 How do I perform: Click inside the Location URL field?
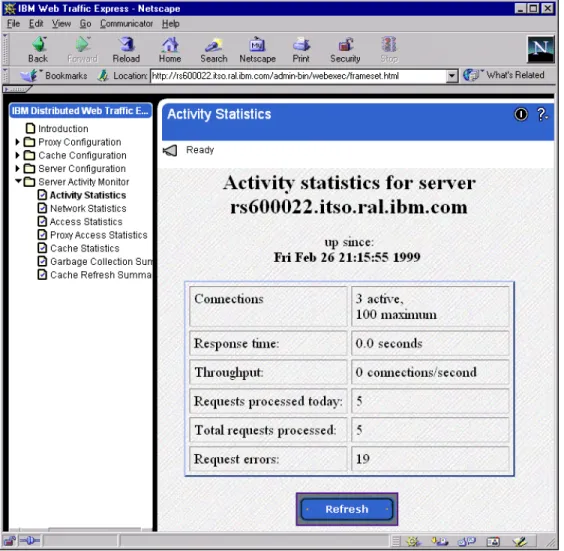tap(299, 76)
